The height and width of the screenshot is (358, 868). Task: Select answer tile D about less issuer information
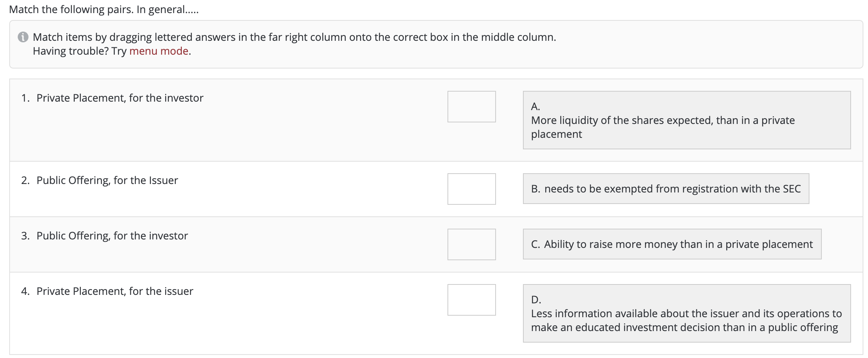point(685,313)
